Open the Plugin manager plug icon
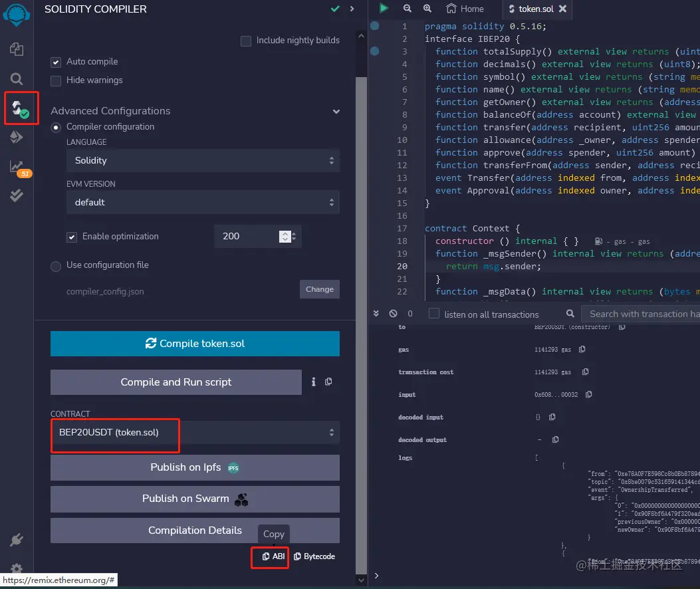The height and width of the screenshot is (589, 700). 17,540
